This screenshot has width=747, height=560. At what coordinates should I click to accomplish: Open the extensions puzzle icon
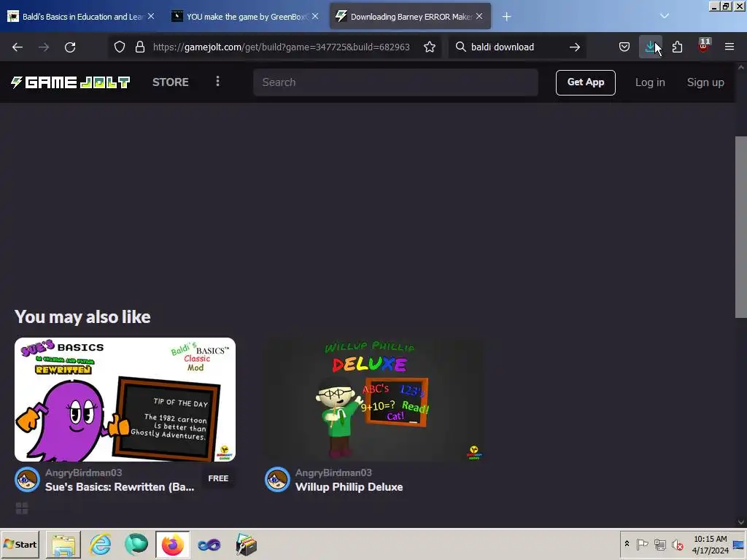tap(677, 47)
